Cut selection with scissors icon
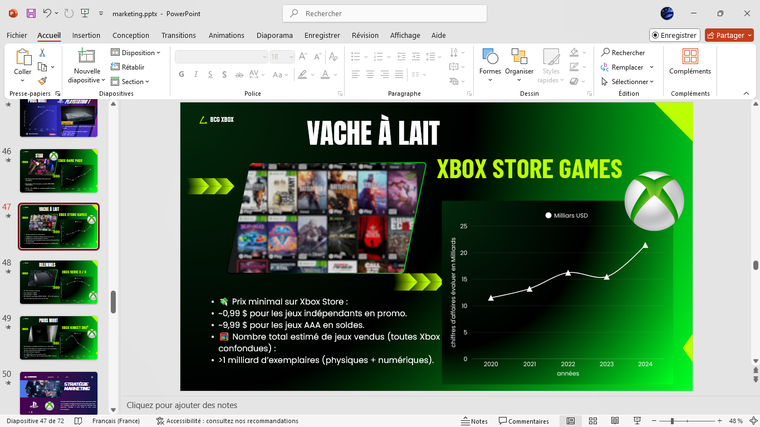The image size is (760, 427). 42,53
